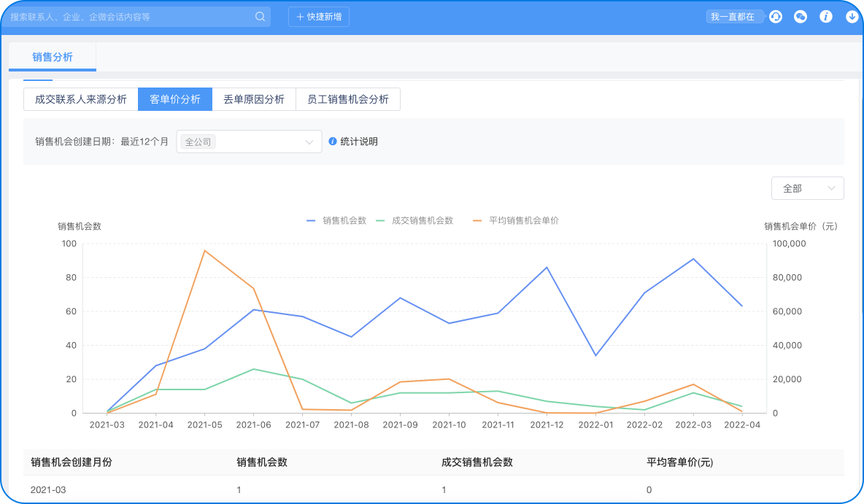The width and height of the screenshot is (864, 504).
Task: Click the 平均客单价(元) column header
Action: (x=679, y=462)
